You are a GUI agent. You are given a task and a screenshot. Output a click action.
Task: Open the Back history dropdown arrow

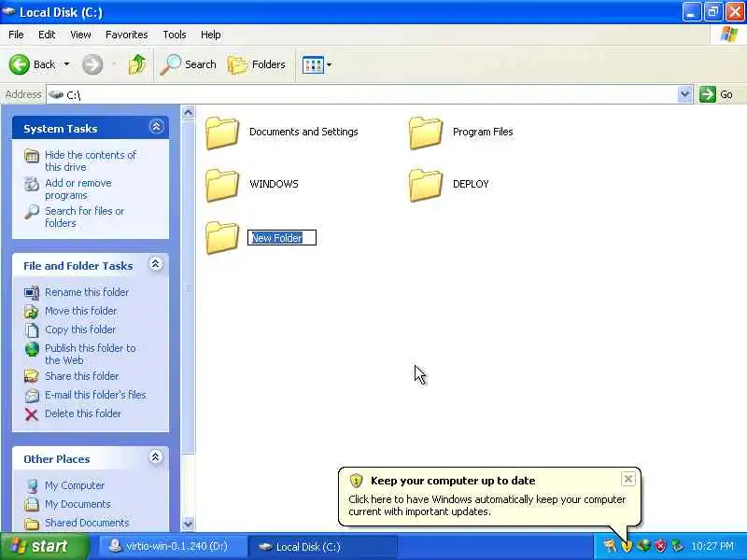66,64
